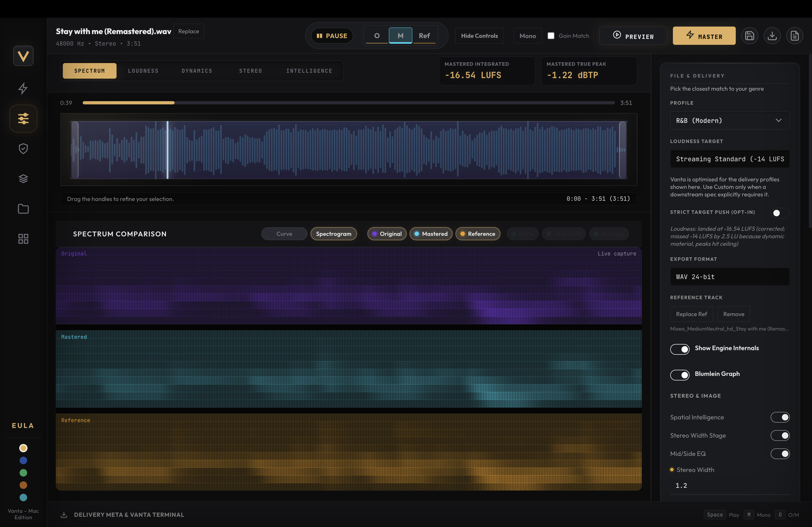Select the lightning quick-master icon in sidebar

coord(23,88)
